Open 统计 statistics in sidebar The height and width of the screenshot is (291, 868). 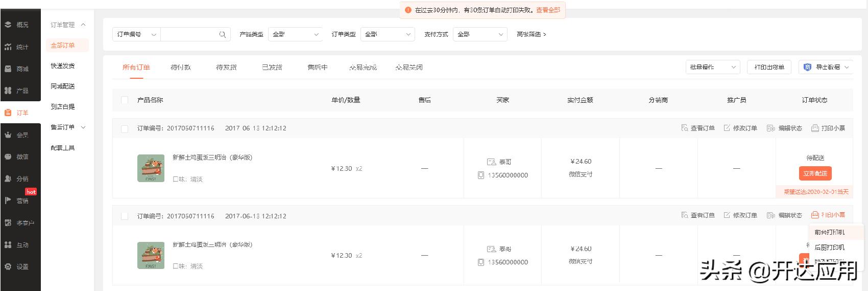coord(17,47)
